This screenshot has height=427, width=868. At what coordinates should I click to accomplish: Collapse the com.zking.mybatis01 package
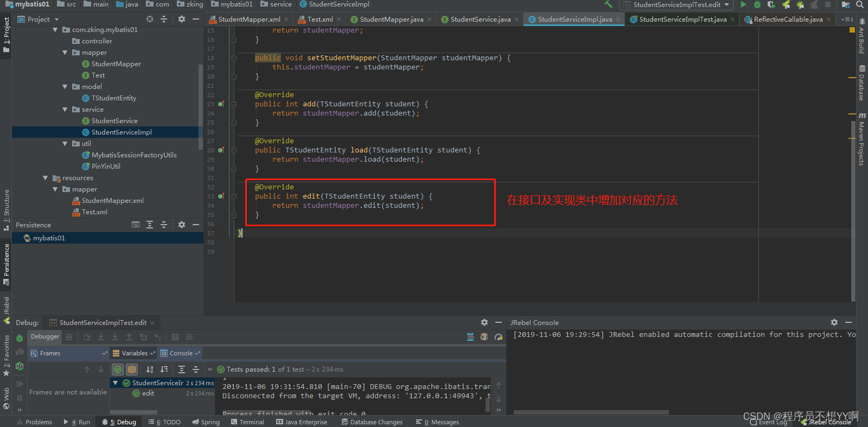coord(55,30)
